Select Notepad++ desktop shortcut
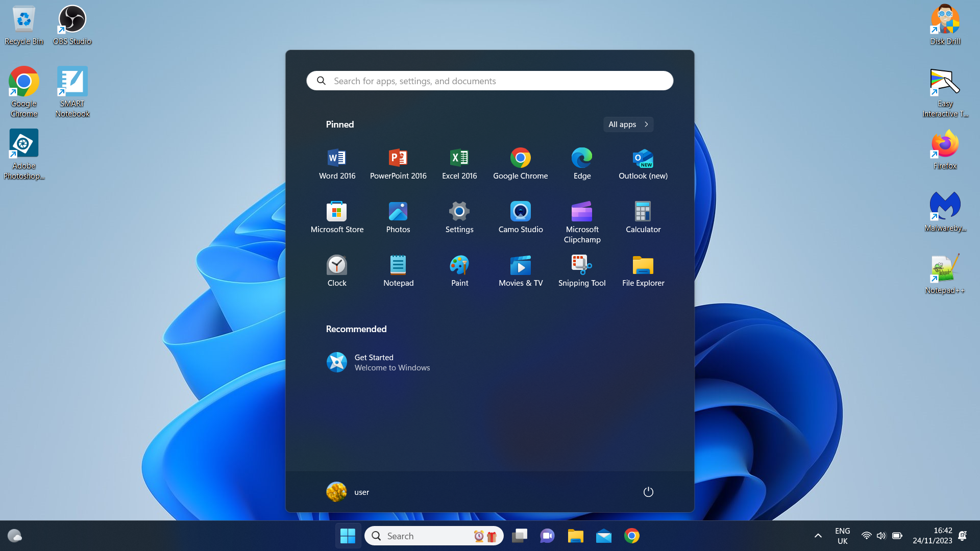The width and height of the screenshot is (980, 551). [x=945, y=274]
